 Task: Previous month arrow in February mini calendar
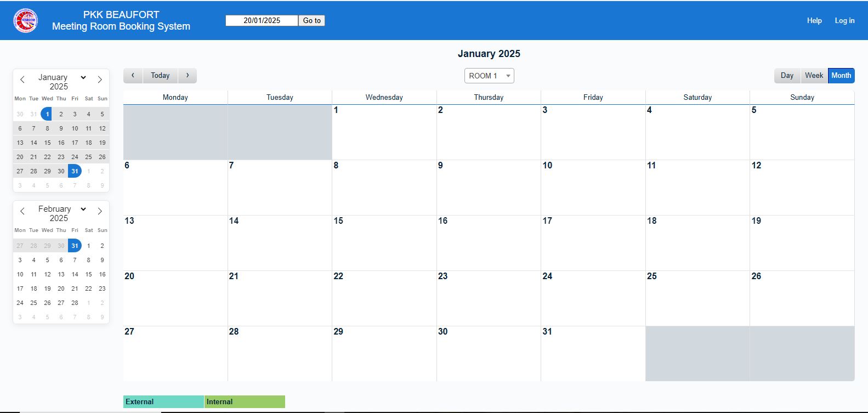(22, 211)
